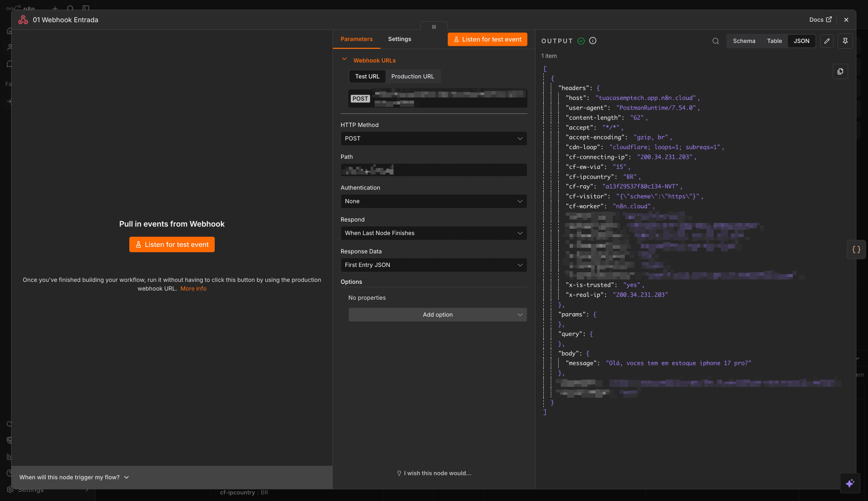The width and height of the screenshot is (868, 501).
Task: Click the "cdn-loop" key in JSON
Action: [585, 147]
